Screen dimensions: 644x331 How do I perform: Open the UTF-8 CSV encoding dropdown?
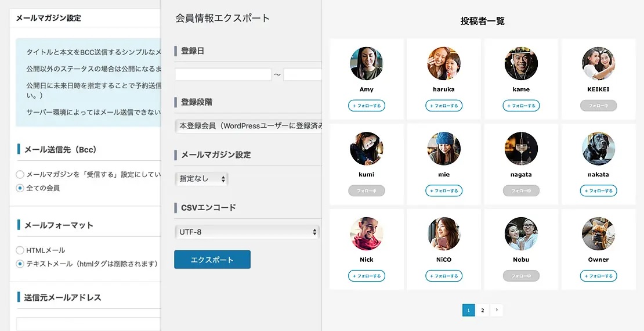coord(247,232)
